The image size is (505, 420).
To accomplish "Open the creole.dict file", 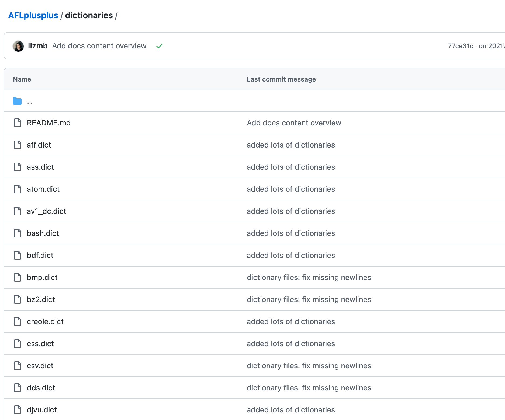I will 45,321.
